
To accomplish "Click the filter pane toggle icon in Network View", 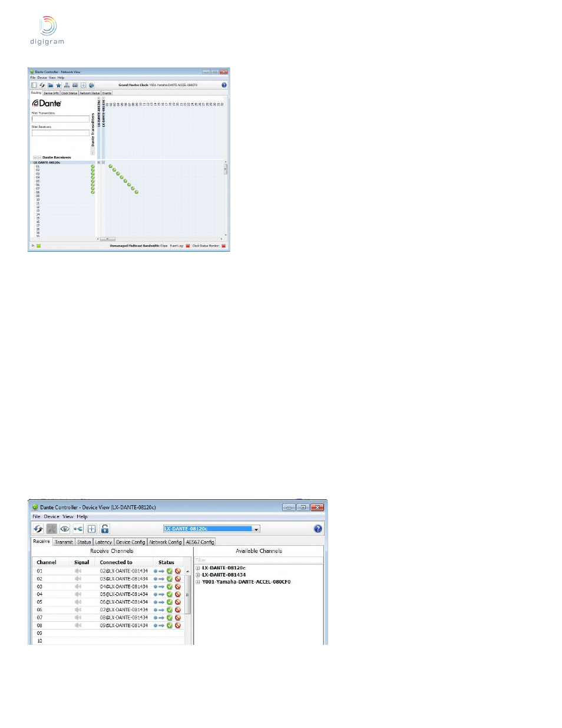I will (x=34, y=85).
